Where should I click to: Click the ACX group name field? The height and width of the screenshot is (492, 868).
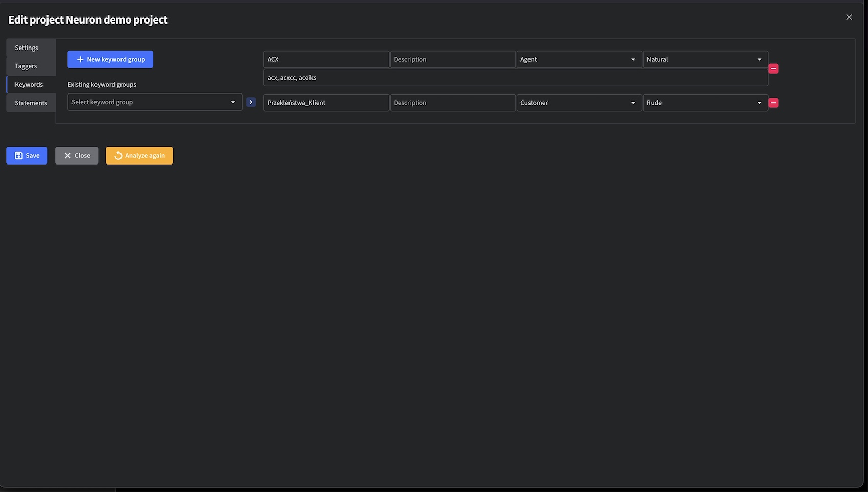tap(326, 59)
